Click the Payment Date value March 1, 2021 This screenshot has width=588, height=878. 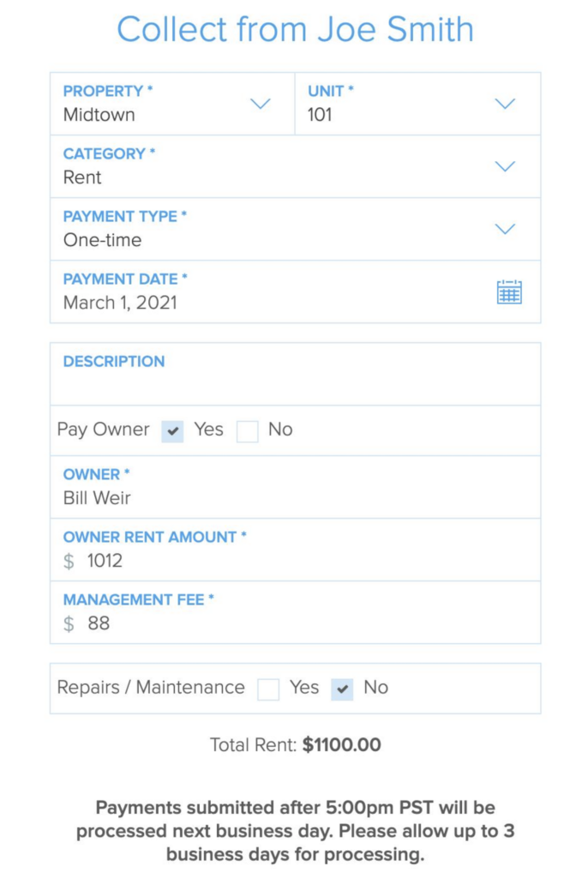click(x=120, y=303)
